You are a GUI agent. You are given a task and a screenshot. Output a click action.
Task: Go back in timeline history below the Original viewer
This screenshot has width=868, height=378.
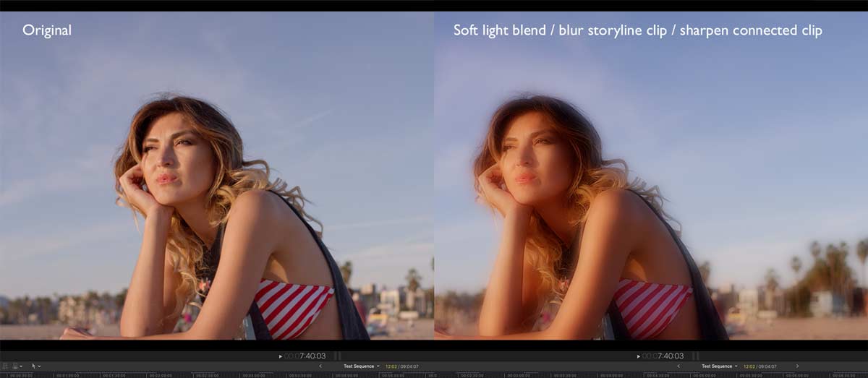pos(320,366)
